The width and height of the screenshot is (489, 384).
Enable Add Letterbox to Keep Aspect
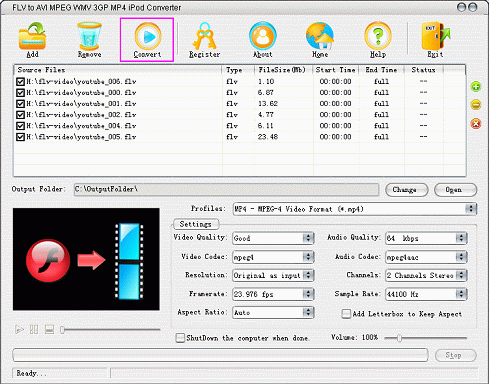point(346,314)
